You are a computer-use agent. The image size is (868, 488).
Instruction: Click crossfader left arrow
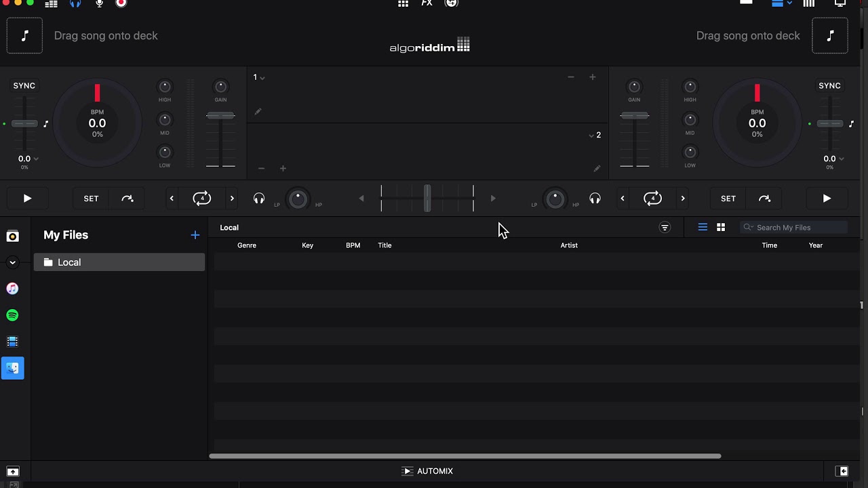pyautogui.click(x=361, y=199)
